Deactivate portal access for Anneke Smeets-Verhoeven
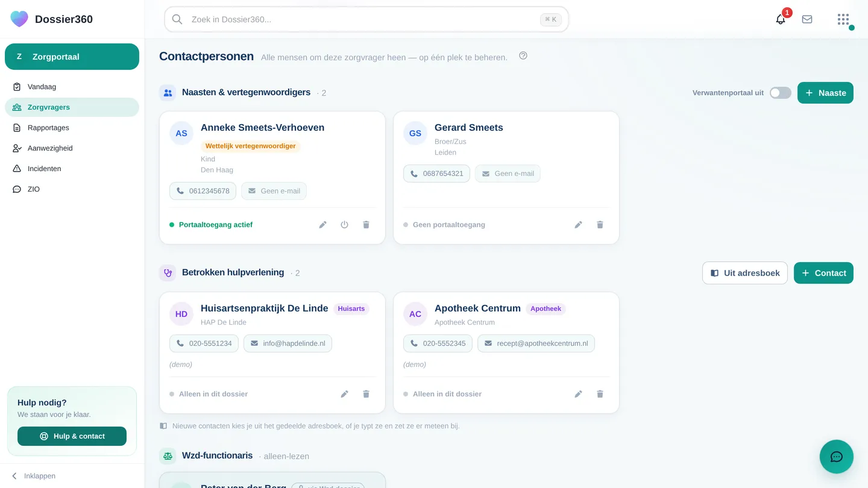Screen dimensions: 868x488 point(345,225)
